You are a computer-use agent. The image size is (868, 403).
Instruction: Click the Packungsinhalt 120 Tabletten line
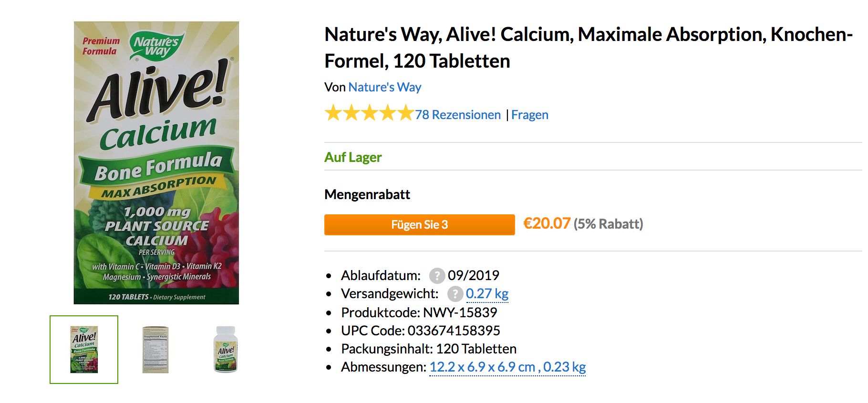(428, 349)
